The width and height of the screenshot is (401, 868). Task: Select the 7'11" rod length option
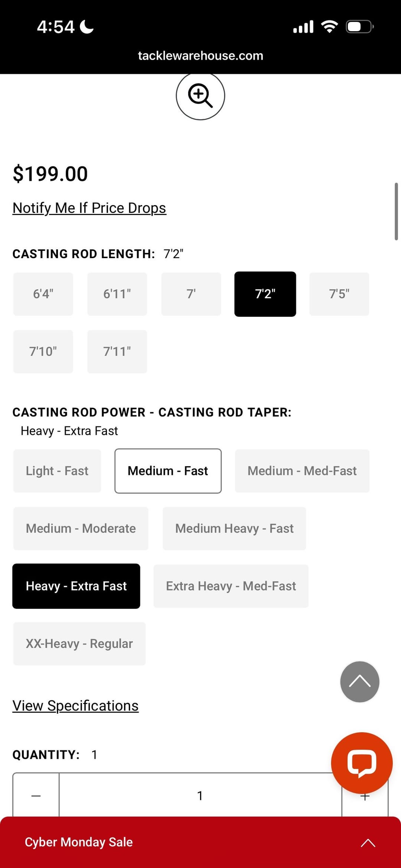[117, 351]
